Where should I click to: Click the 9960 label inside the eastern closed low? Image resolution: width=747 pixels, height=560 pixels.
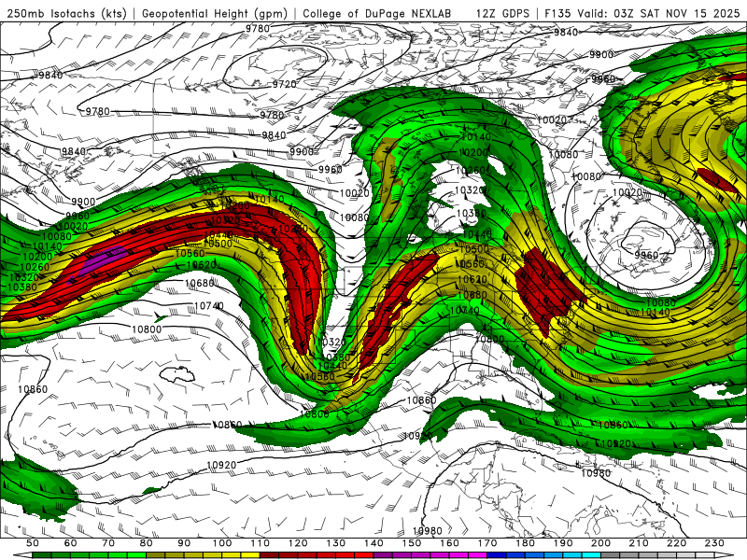(x=646, y=255)
